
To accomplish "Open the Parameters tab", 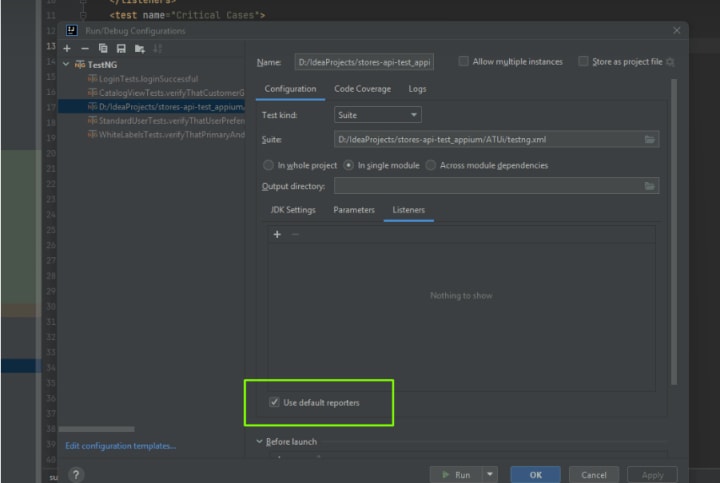I will tap(354, 210).
